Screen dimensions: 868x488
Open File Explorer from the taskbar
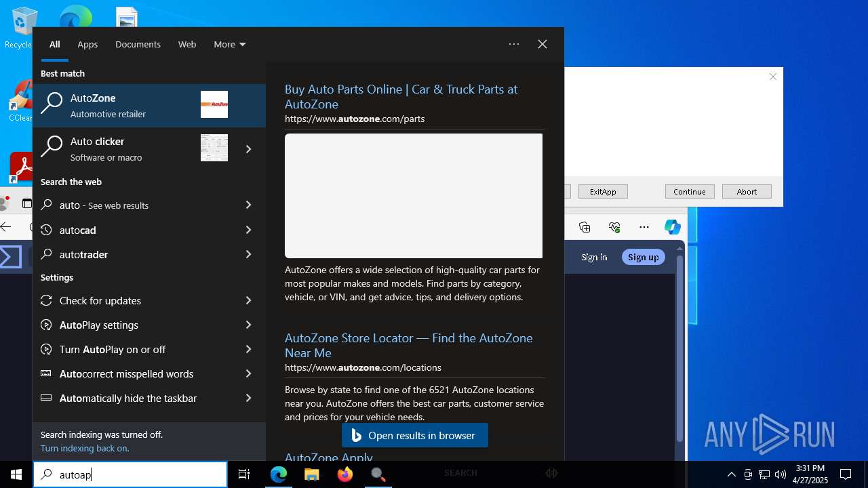(311, 474)
